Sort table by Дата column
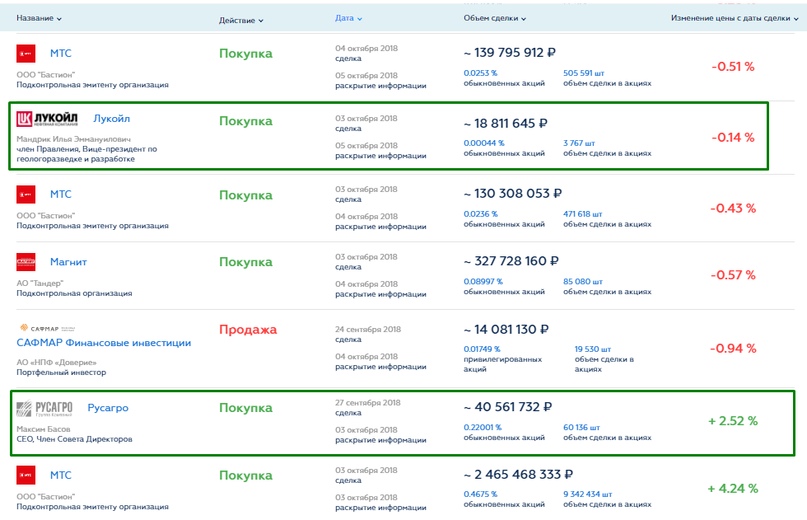Image resolution: width=807 pixels, height=520 pixels. 348,18
